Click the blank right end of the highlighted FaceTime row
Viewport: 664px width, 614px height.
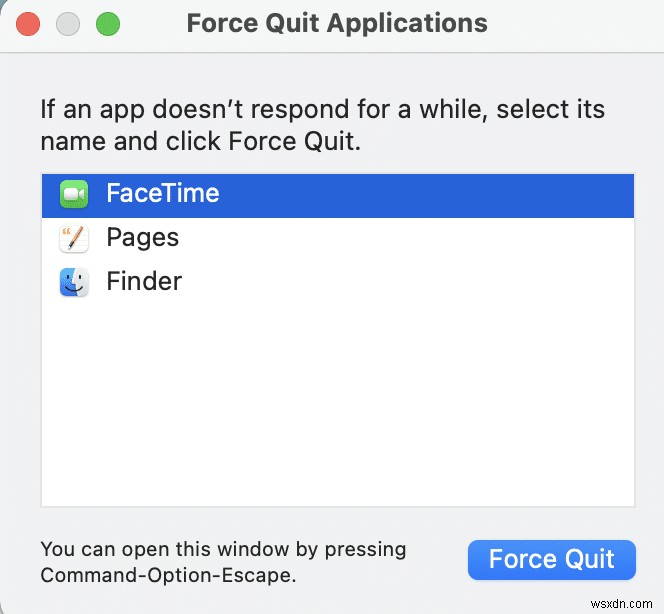[500, 194]
